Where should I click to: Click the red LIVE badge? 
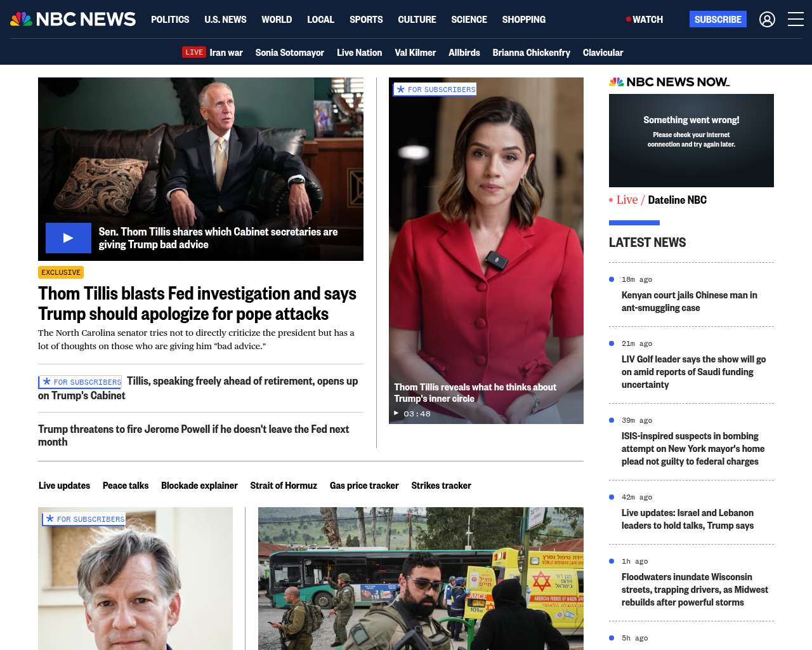pos(194,52)
